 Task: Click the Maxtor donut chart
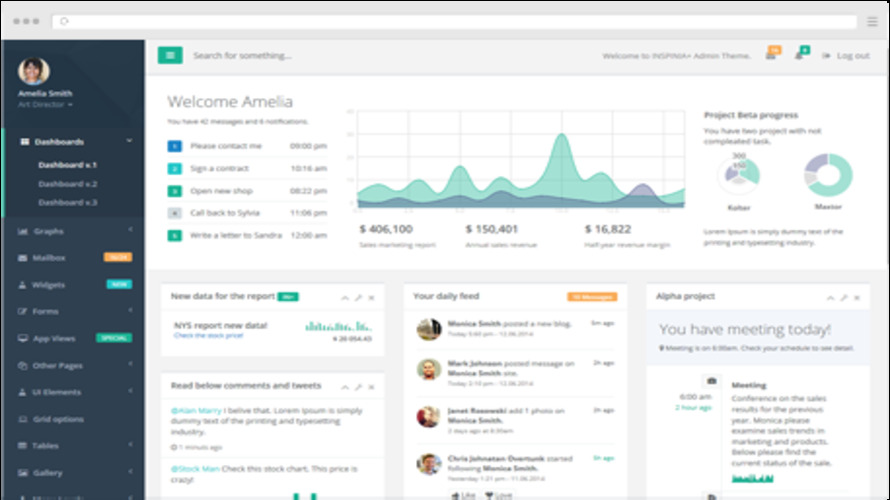828,175
